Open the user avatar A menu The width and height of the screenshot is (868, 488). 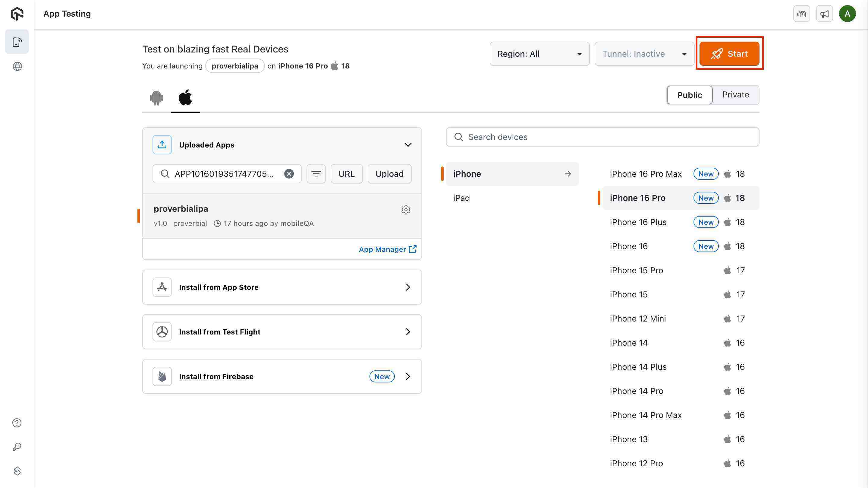coord(847,14)
